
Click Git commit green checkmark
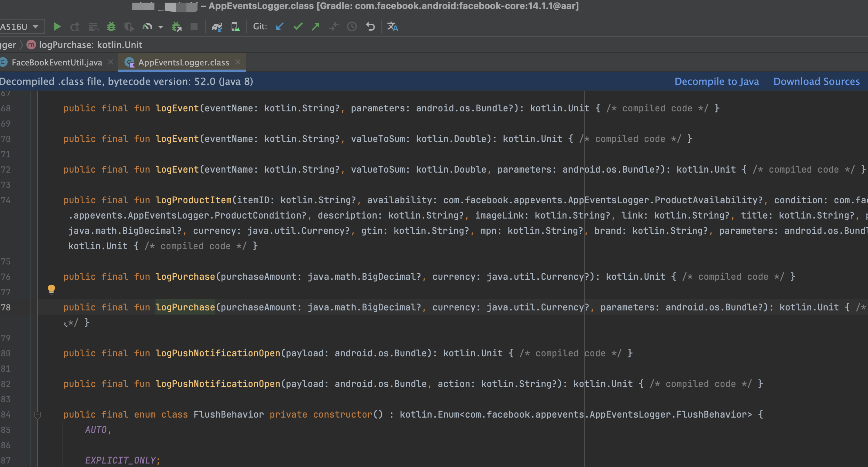coord(298,26)
